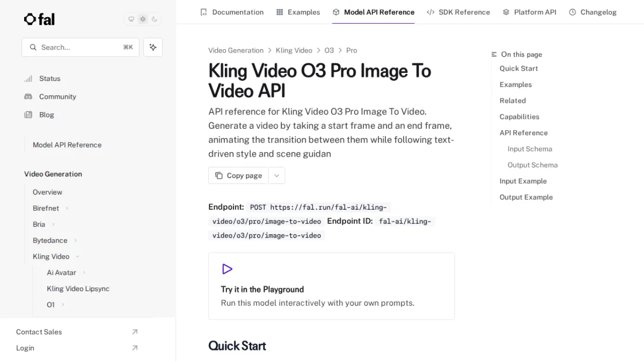Image resolution: width=644 pixels, height=362 pixels.
Task: Jump to Input Schema in page outline
Action: [530, 149]
